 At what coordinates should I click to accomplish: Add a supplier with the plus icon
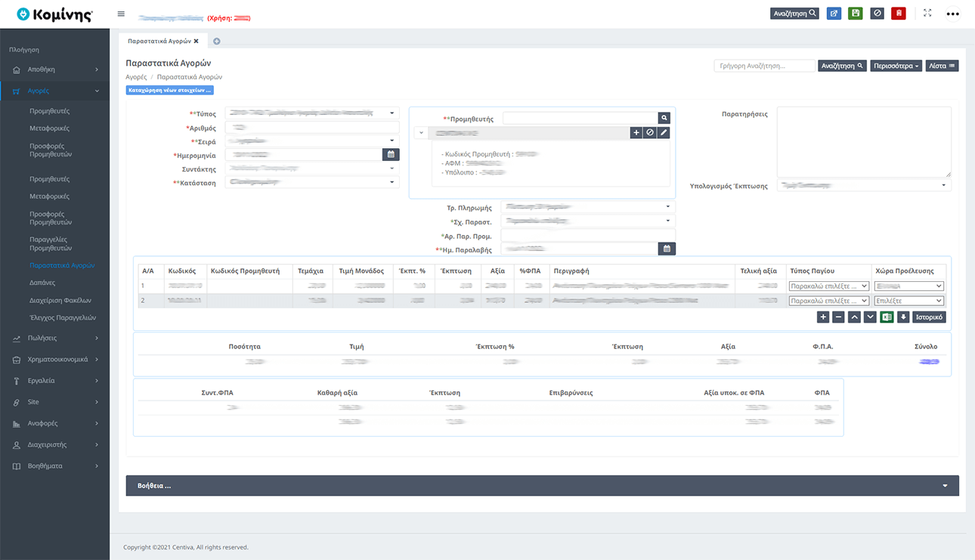[636, 132]
